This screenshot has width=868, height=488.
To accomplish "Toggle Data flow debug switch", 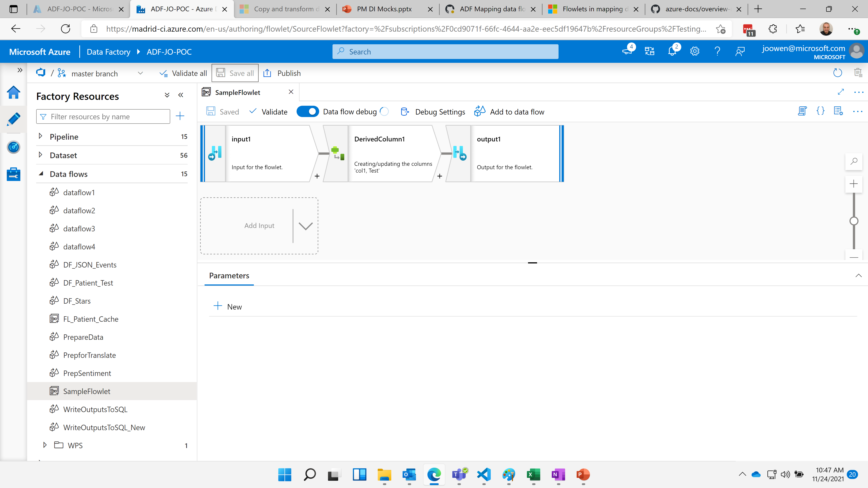I will click(308, 111).
